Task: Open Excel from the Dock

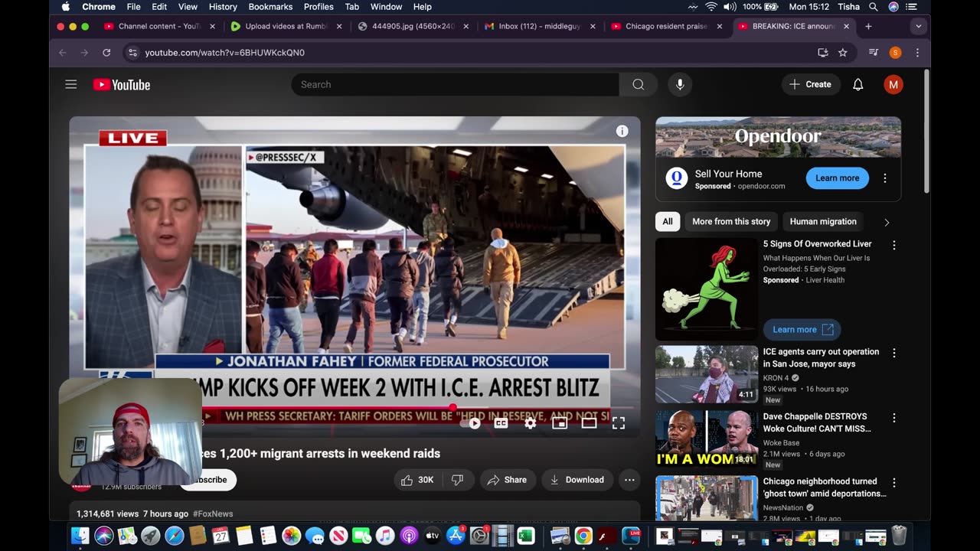Action: point(525,536)
